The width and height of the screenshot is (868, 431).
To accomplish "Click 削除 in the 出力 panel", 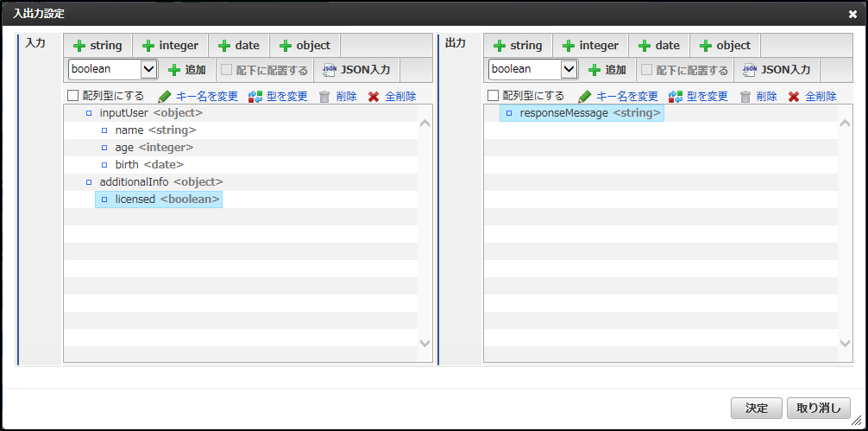I will point(758,97).
